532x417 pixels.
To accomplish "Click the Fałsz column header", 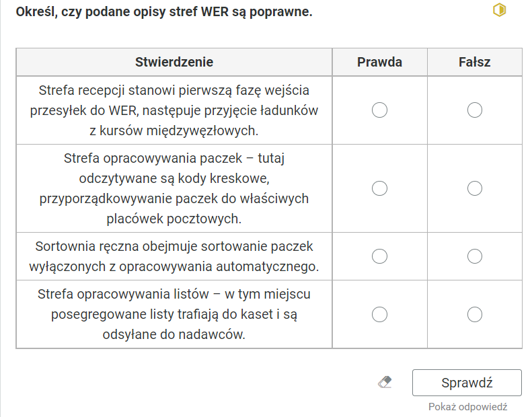I will (x=474, y=62).
